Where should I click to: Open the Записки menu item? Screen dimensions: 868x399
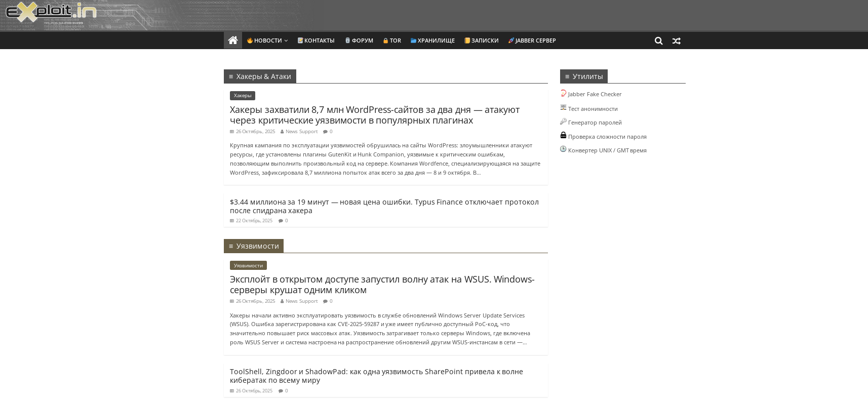click(x=482, y=41)
